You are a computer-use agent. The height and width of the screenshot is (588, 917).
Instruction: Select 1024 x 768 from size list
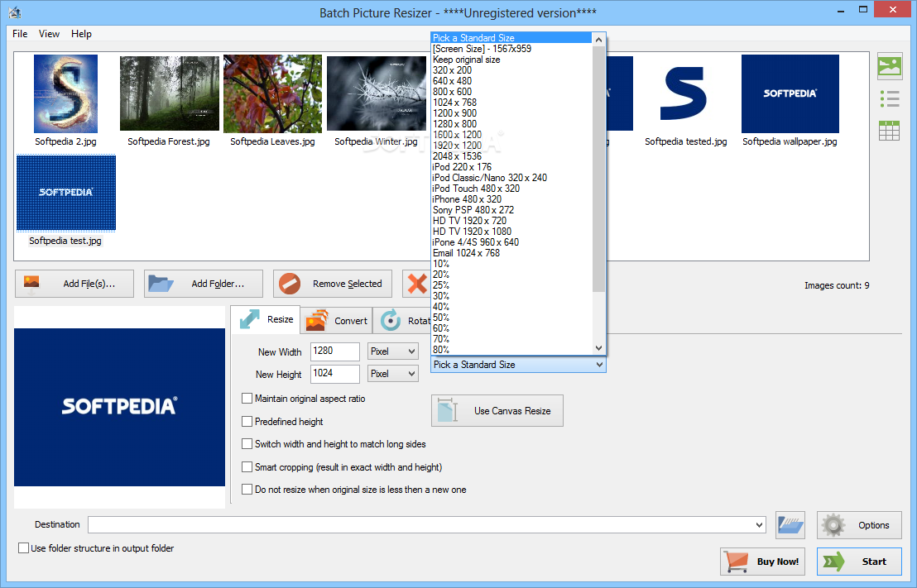pyautogui.click(x=511, y=103)
